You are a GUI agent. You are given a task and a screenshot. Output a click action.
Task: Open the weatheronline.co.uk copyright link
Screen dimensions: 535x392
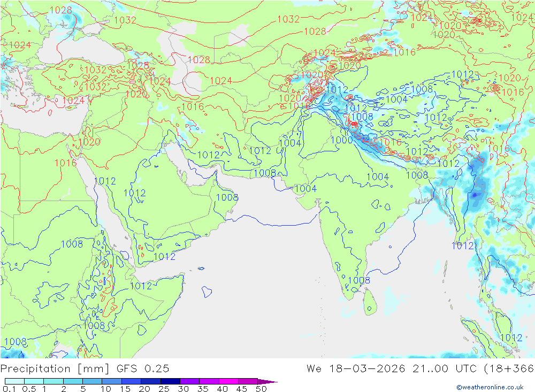490,387
